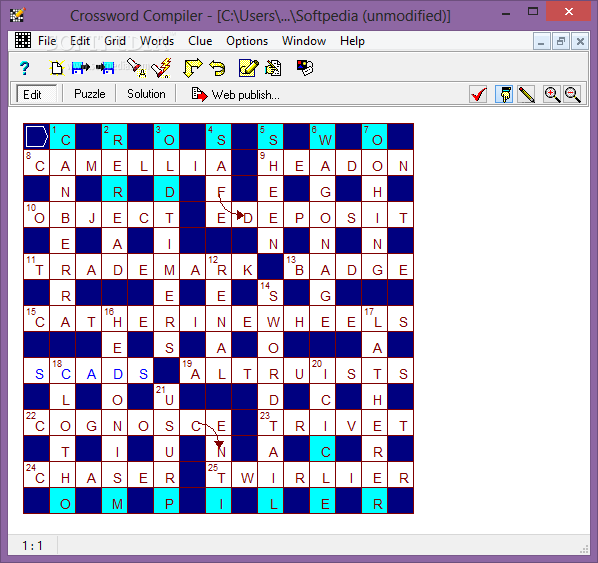Select cell 20 with letter I
The height and width of the screenshot is (563, 598).
[x=323, y=371]
